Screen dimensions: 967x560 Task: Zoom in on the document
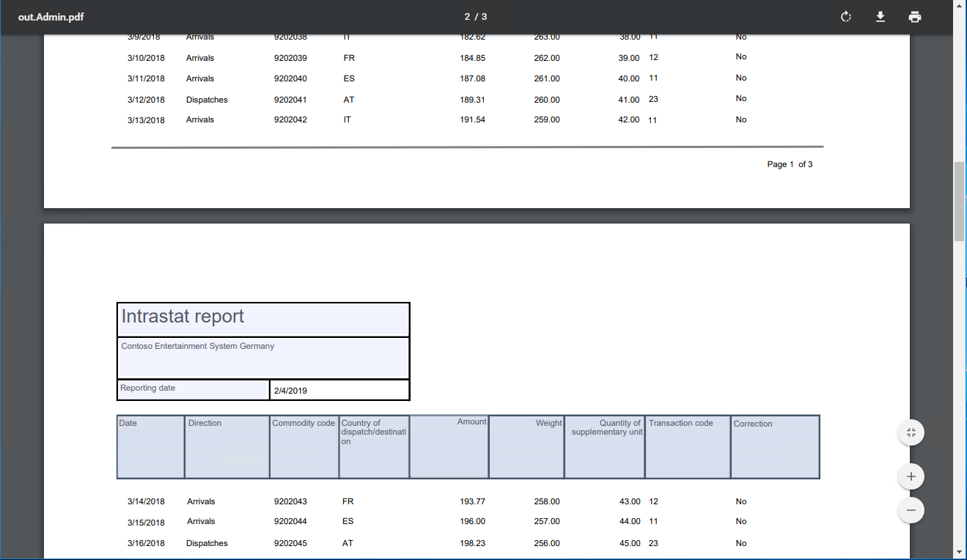click(911, 476)
